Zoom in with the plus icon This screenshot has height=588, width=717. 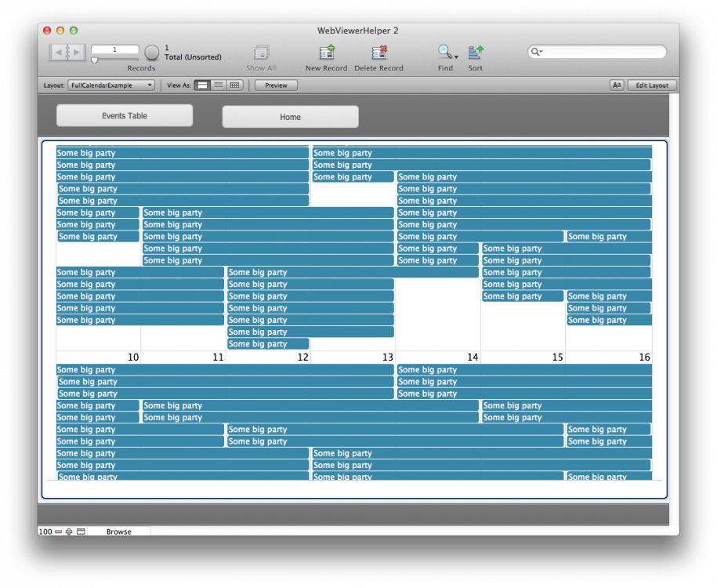tap(69, 532)
